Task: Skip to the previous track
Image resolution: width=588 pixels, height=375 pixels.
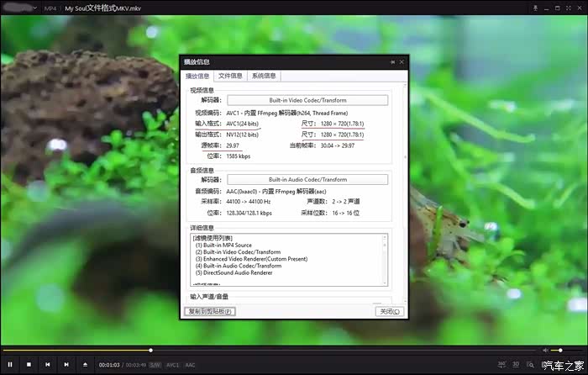Action: point(47,364)
